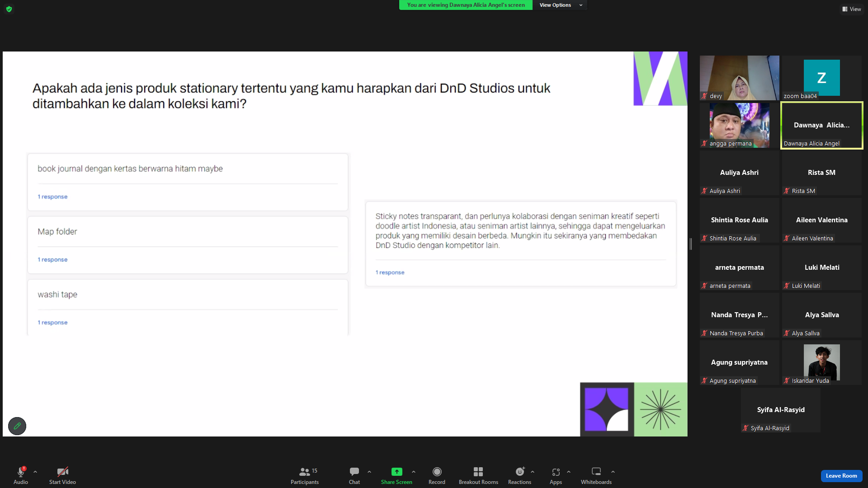Select Dawnaya Alicia Angel's highlighted tile
Viewport: 868px width, 488px height.
822,125
